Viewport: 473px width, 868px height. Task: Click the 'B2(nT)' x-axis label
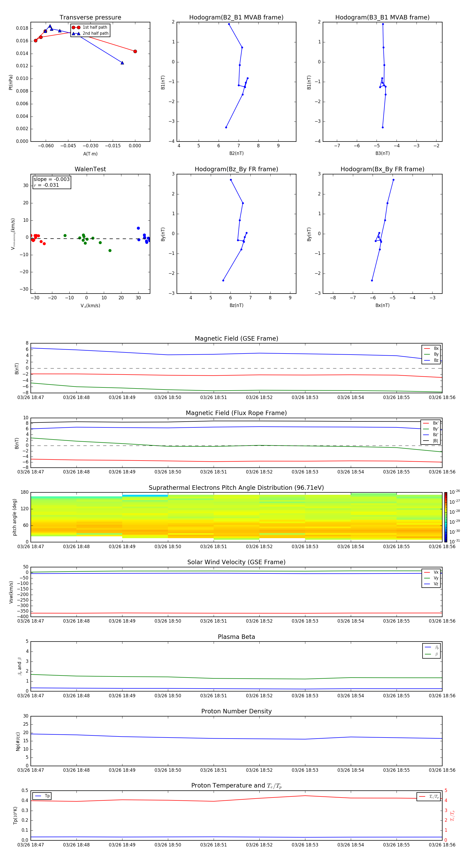[236, 153]
